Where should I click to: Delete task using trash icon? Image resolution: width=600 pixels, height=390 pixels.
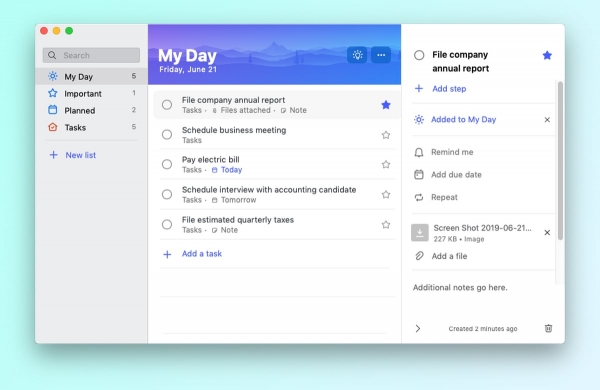pos(548,328)
